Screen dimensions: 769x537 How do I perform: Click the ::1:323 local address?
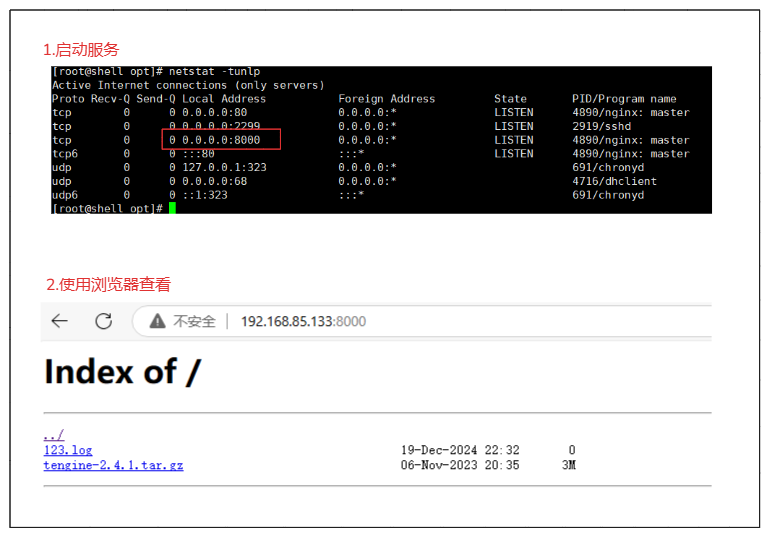click(205, 195)
